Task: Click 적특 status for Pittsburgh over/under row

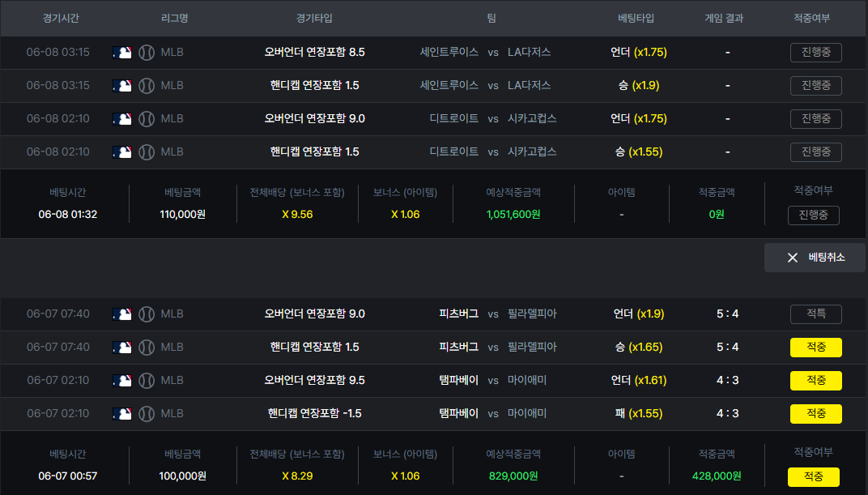Action: (816, 314)
